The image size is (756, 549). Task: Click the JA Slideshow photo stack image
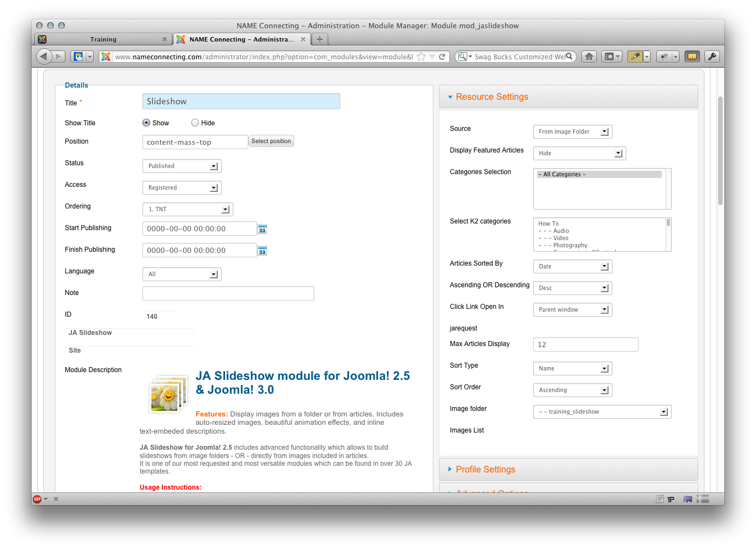point(168,394)
